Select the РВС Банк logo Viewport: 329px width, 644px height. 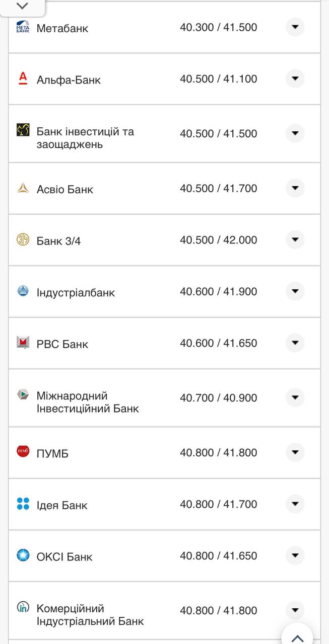(x=22, y=343)
